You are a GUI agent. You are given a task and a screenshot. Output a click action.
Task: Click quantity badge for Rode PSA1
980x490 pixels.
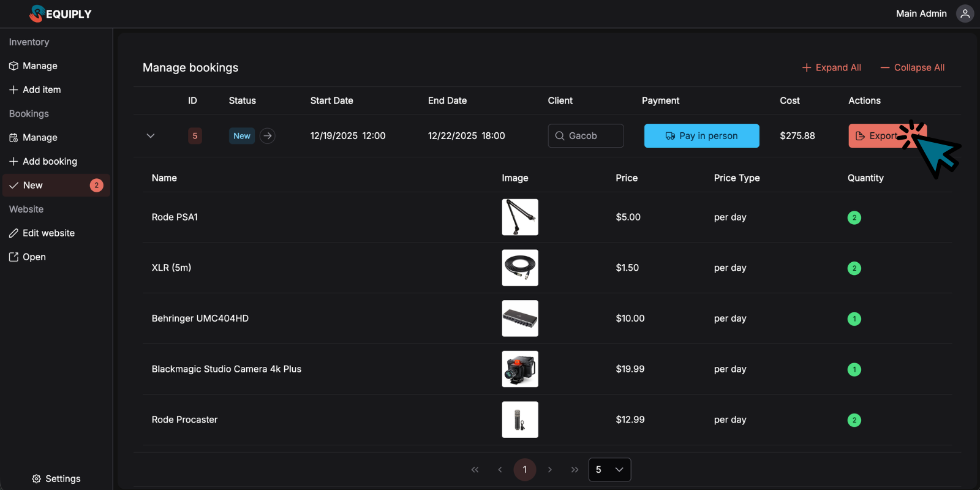coord(854,217)
